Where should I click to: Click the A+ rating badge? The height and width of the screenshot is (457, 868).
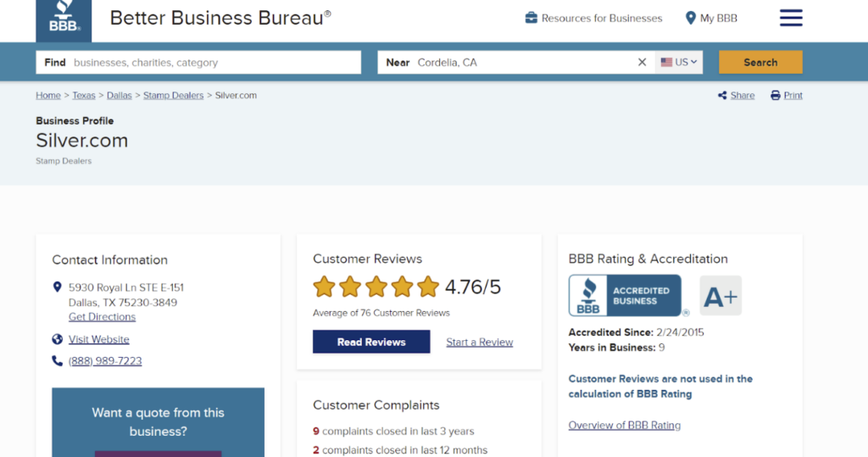click(x=721, y=296)
